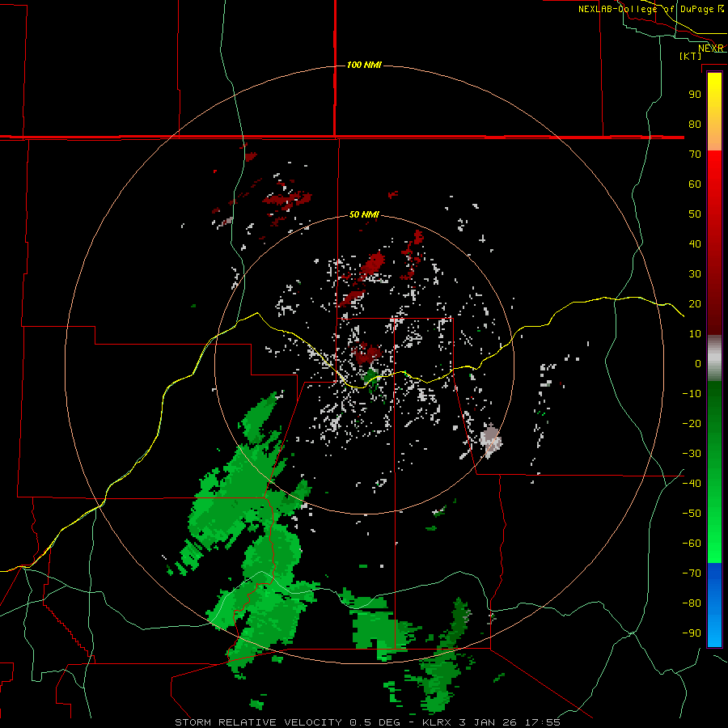Click the 40 value on velocity scale
Viewport: 728px width, 728px height.
coord(695,243)
